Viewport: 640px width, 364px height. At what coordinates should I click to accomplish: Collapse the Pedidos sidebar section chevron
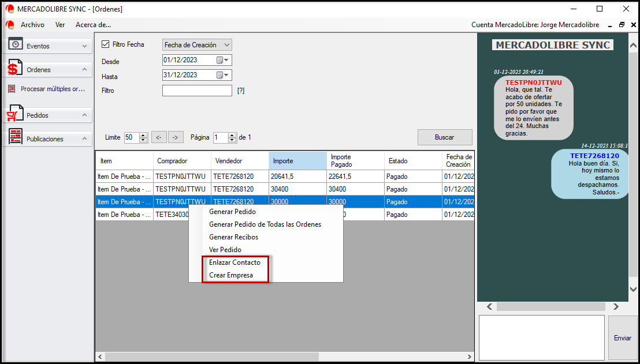[84, 115]
